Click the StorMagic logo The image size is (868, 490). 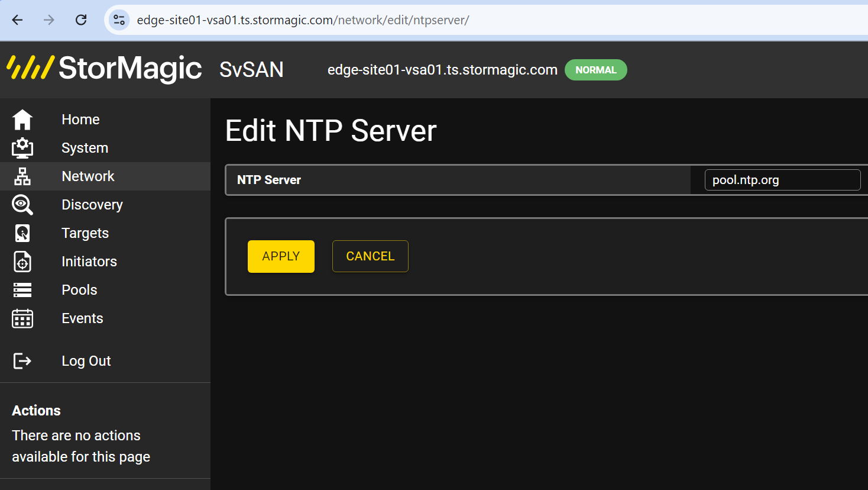pos(105,68)
